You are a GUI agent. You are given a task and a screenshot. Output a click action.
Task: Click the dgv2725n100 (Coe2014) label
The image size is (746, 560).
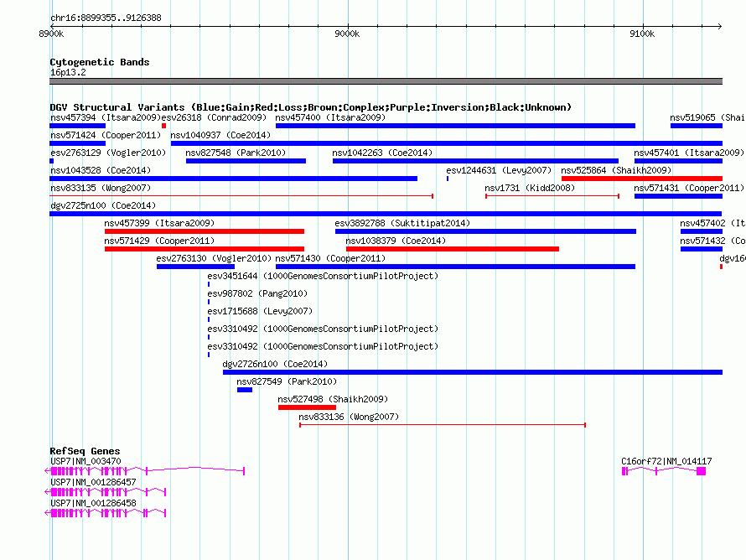coord(103,205)
